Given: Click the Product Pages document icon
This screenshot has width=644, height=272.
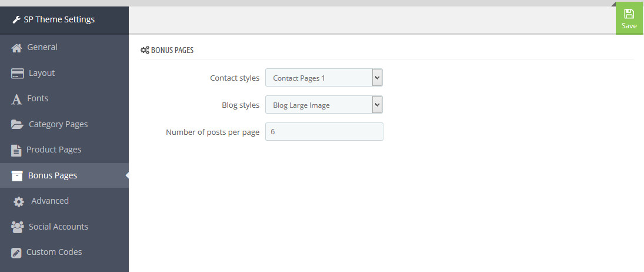Looking at the screenshot, I should (x=16, y=150).
